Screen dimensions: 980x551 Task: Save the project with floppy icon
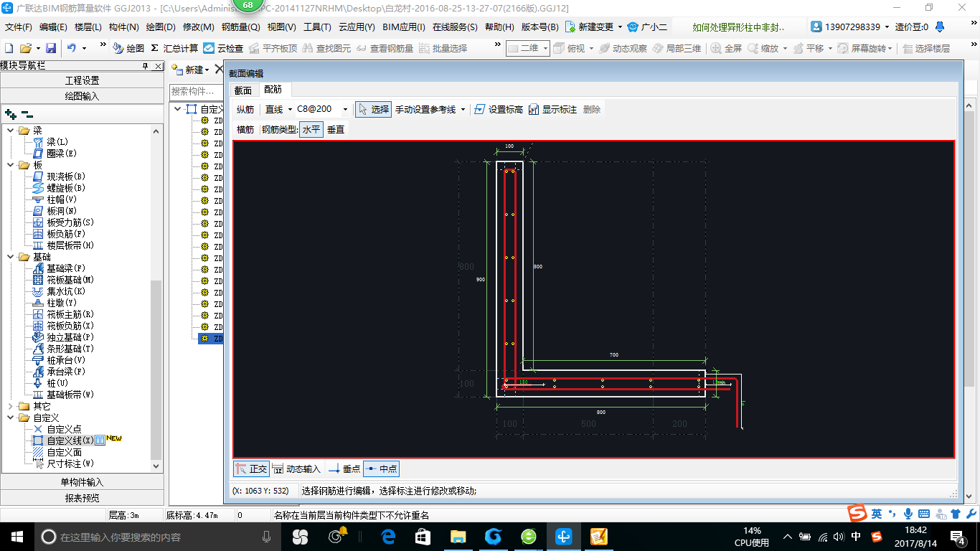(x=51, y=48)
